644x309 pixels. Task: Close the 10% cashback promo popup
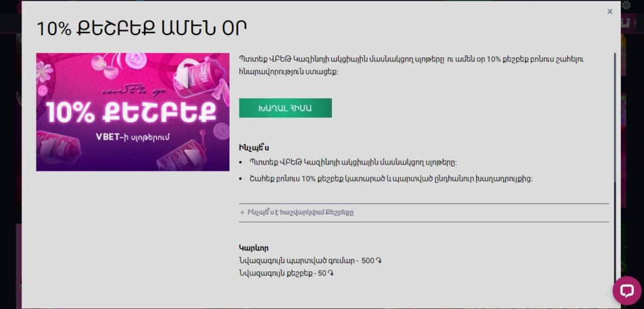tap(609, 11)
